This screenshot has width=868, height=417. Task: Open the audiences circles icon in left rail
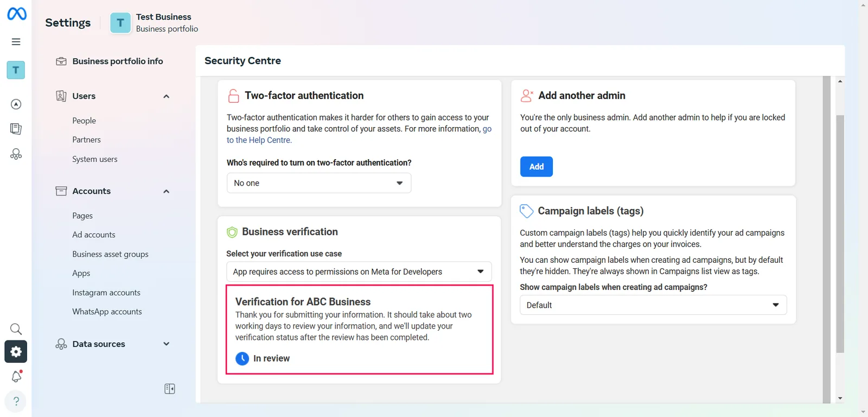coord(16,154)
